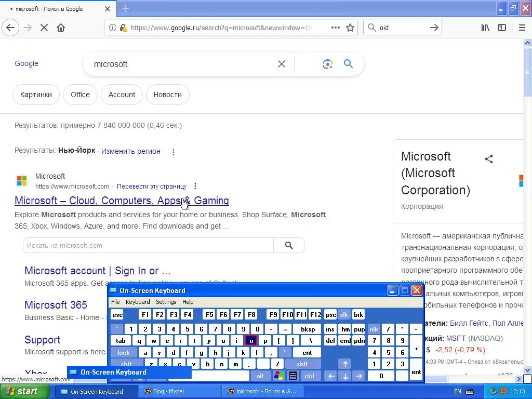This screenshot has height=399, width=532.
Task: Bookmark this page with the star icon
Action: coord(350,28)
